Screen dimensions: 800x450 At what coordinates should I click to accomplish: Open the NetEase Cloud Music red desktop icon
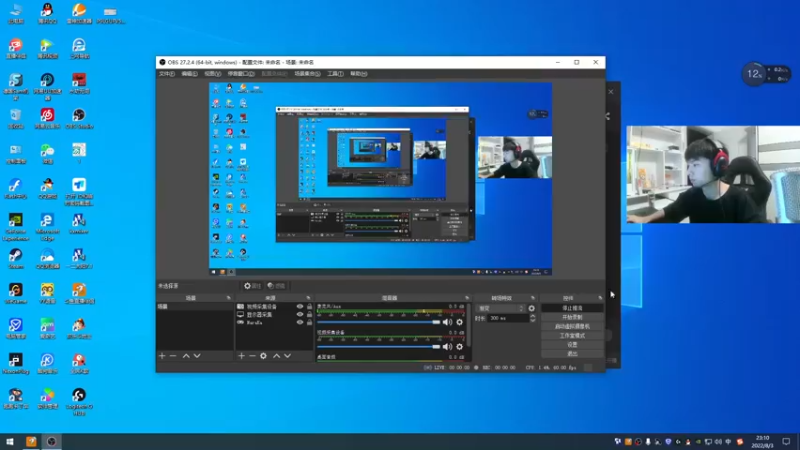pos(47,118)
